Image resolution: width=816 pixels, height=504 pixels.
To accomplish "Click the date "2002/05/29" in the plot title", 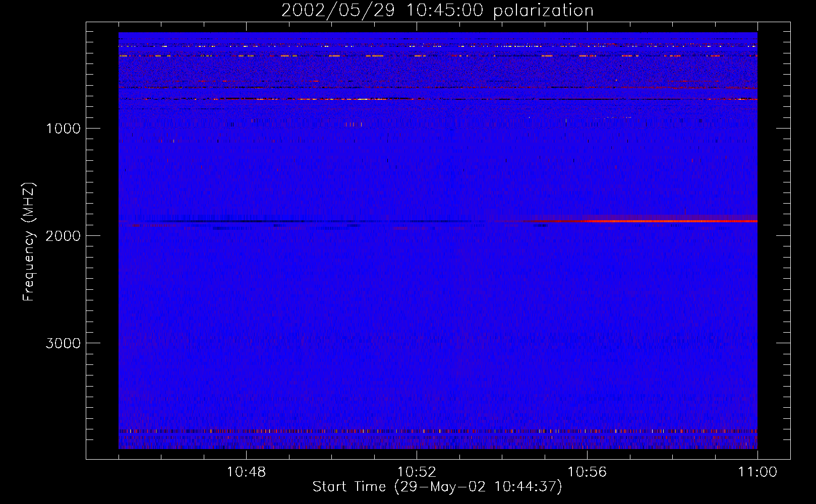I will pyautogui.click(x=337, y=11).
